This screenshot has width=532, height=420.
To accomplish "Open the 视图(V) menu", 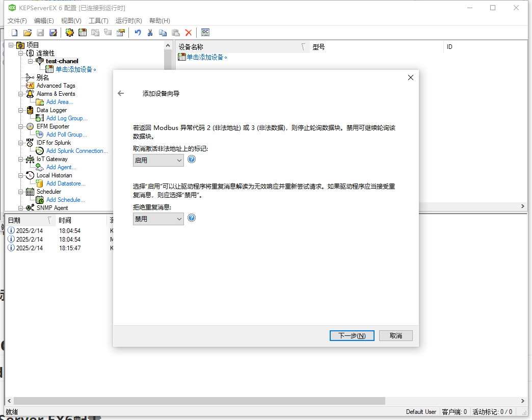I will (71, 21).
